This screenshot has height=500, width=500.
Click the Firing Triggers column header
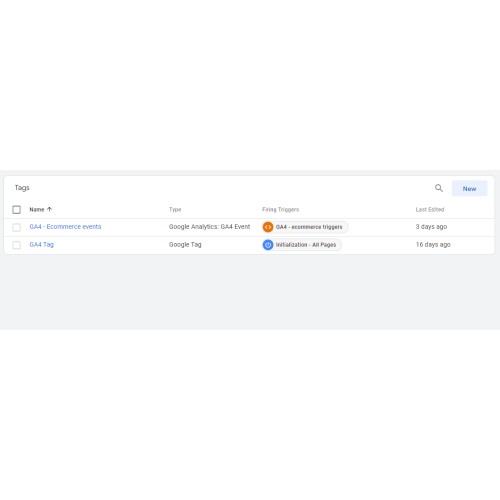pyautogui.click(x=280, y=209)
